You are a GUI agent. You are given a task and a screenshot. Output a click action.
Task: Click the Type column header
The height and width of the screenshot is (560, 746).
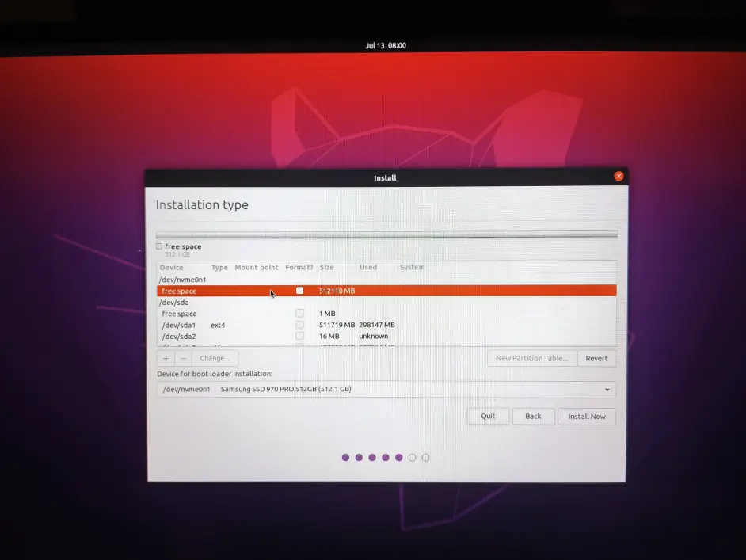point(219,268)
